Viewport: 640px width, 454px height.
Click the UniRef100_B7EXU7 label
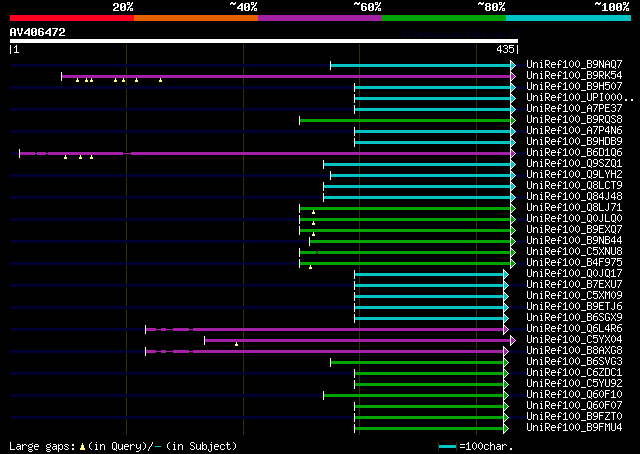574,285
